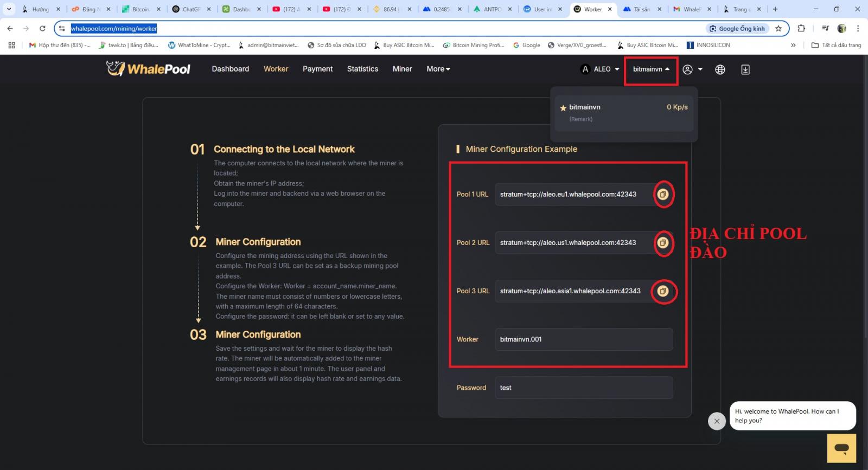The height and width of the screenshot is (470, 868).
Task: Open the tab search dropdown arrow
Action: [9, 9]
